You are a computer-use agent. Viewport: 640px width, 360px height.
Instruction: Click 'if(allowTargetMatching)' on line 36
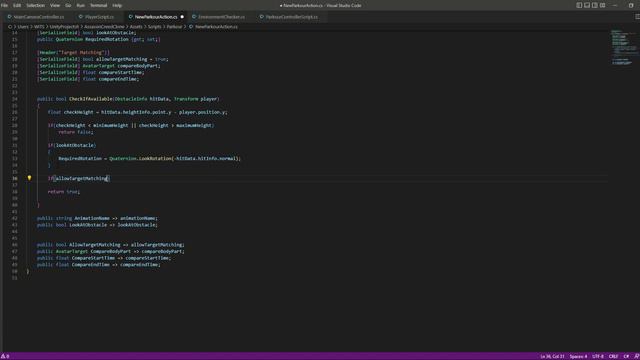click(x=79, y=178)
